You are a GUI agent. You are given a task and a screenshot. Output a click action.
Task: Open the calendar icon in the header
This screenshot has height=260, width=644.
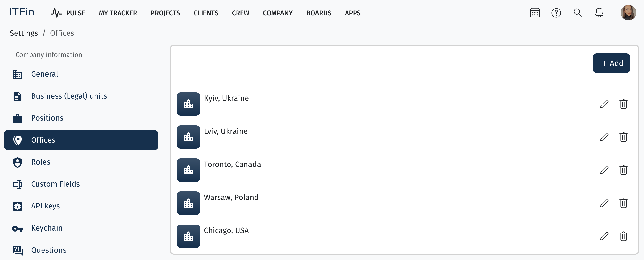tap(534, 13)
